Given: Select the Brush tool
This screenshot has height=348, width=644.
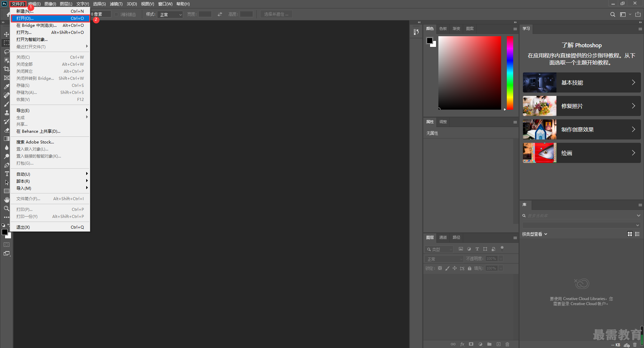Looking at the screenshot, I should tap(6, 104).
